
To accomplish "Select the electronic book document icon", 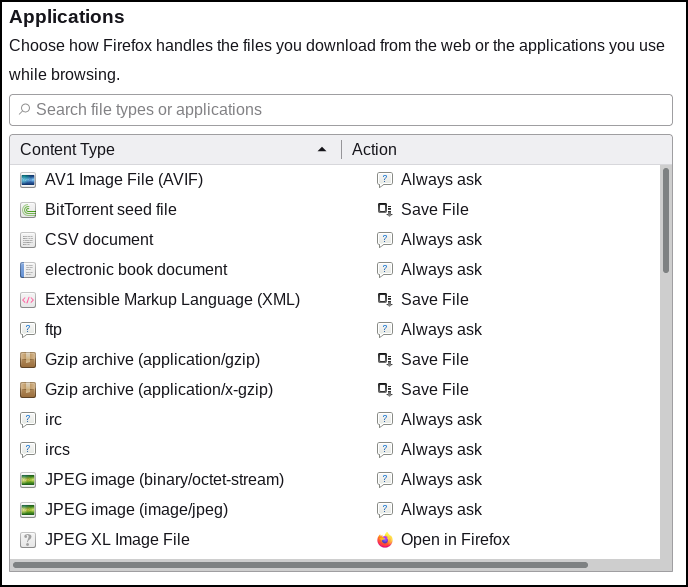I will tap(28, 270).
